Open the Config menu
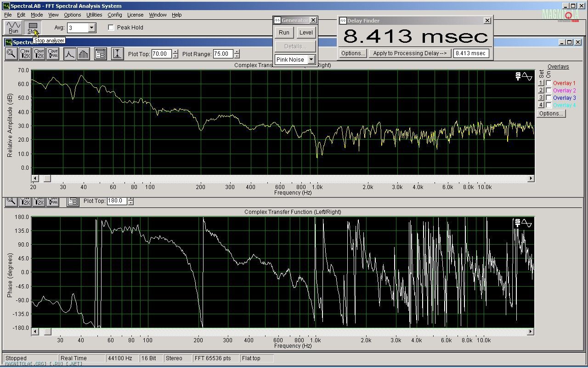The height and width of the screenshot is (368, 588). click(x=115, y=15)
